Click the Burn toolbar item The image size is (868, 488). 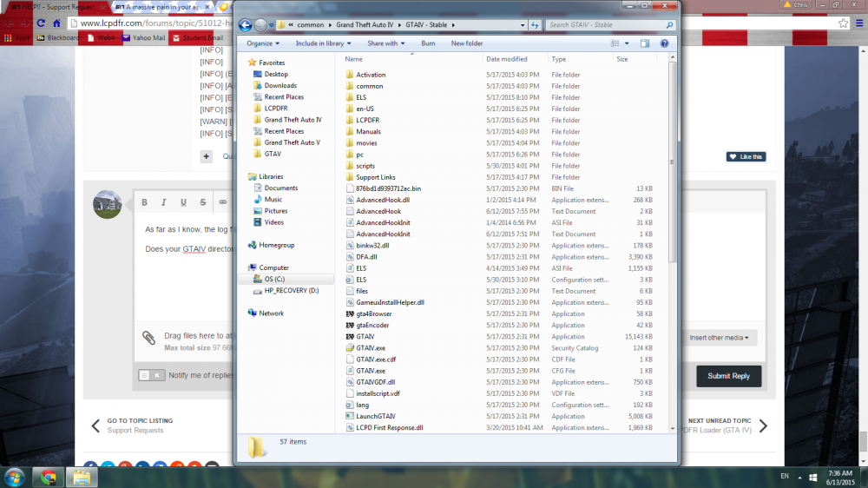click(x=428, y=43)
